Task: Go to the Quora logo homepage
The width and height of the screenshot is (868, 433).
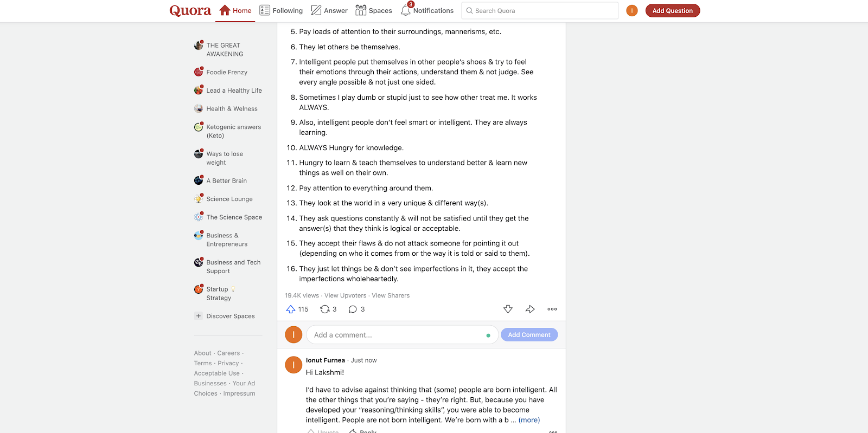Action: 190,10
